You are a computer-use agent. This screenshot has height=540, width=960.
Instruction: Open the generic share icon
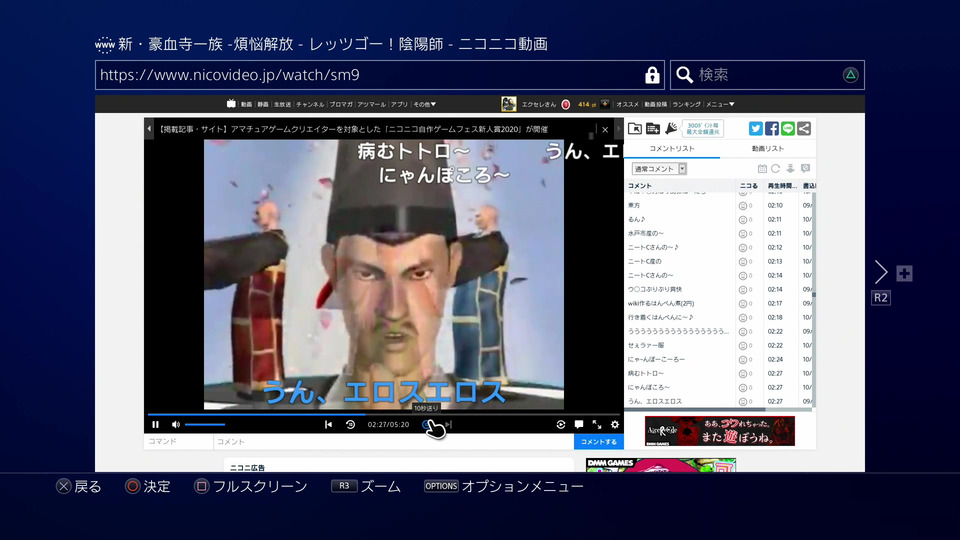click(804, 128)
